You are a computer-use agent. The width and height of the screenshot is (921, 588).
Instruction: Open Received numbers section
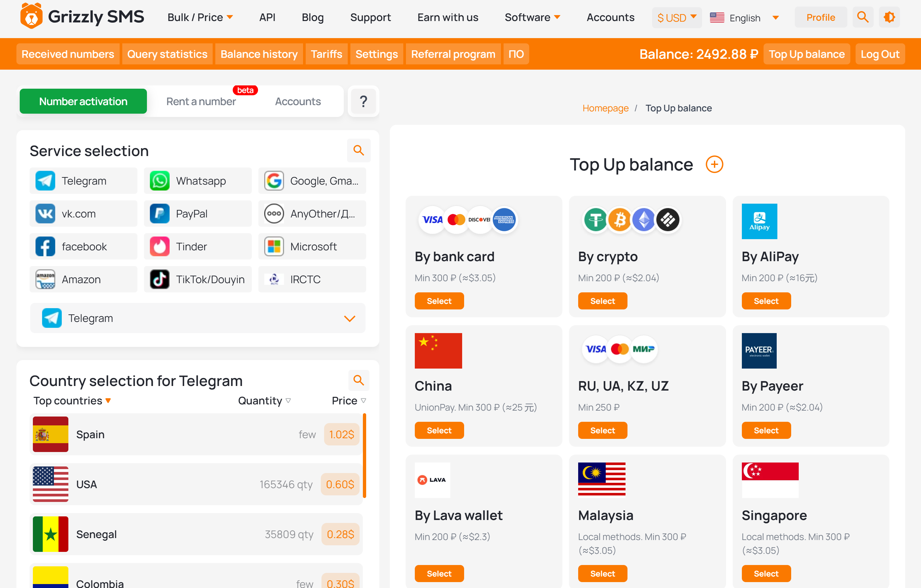click(x=68, y=54)
